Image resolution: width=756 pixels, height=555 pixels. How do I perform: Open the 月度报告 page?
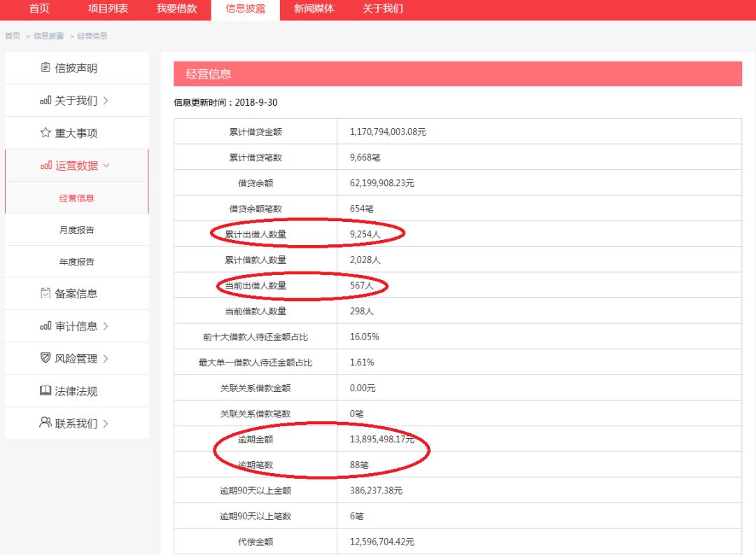[76, 229]
